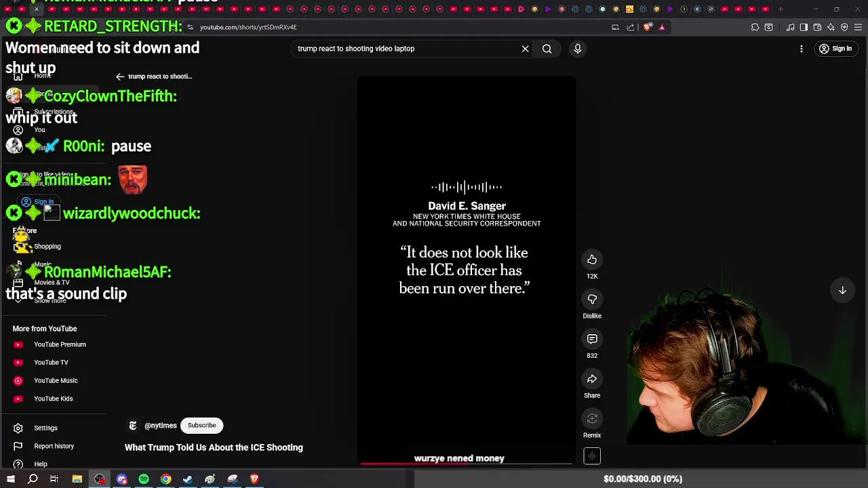Open the Brave Rewards triangle icon
This screenshot has width=868, height=488.
pos(662,27)
